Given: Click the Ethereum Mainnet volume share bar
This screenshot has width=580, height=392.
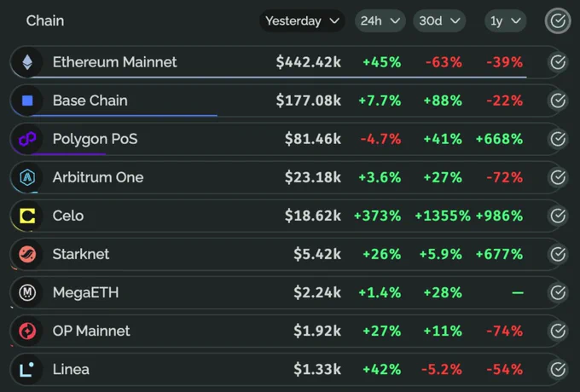Looking at the screenshot, I should tap(279, 78).
